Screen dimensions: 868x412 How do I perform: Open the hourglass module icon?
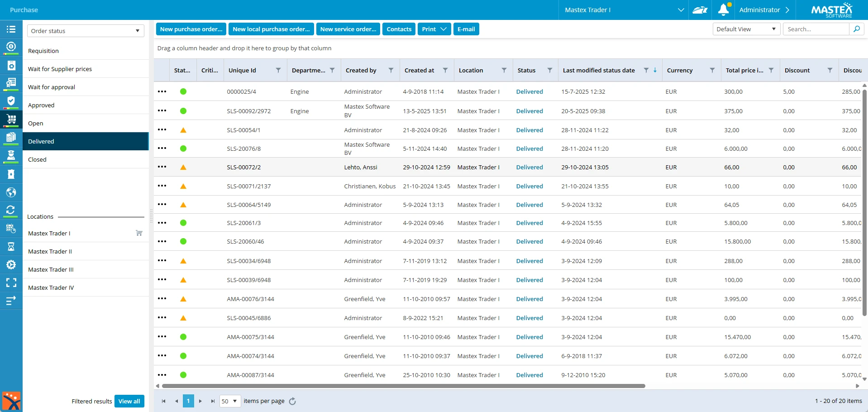coord(11,247)
